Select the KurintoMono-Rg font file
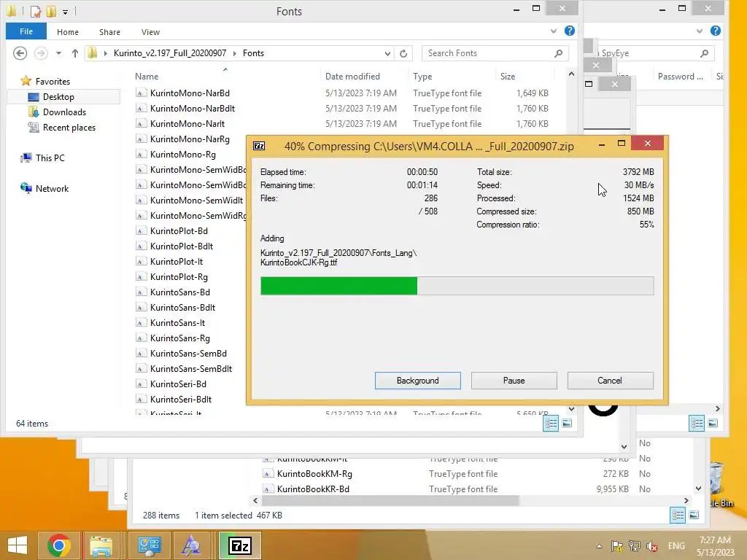The image size is (747, 560). click(183, 155)
